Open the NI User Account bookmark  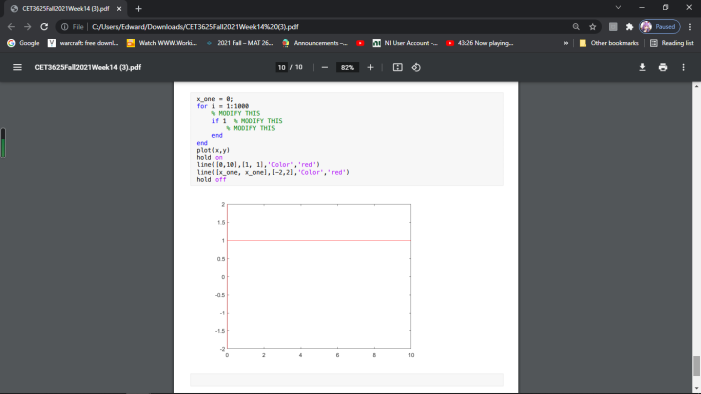click(405, 43)
